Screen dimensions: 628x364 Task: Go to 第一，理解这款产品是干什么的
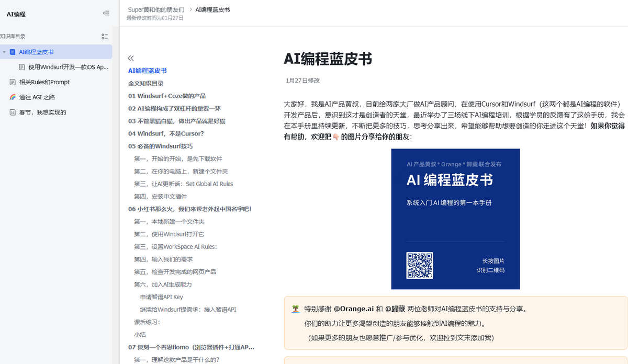[176, 359]
